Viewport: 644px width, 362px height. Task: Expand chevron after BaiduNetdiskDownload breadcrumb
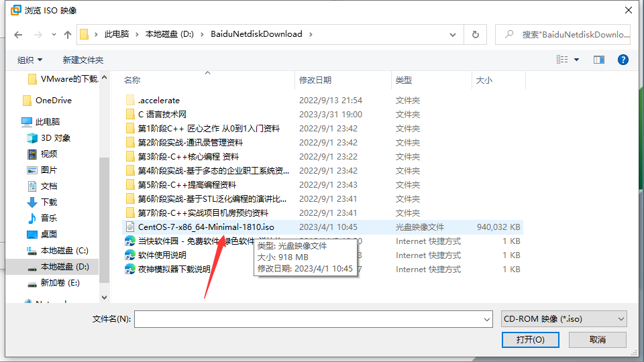coord(311,34)
